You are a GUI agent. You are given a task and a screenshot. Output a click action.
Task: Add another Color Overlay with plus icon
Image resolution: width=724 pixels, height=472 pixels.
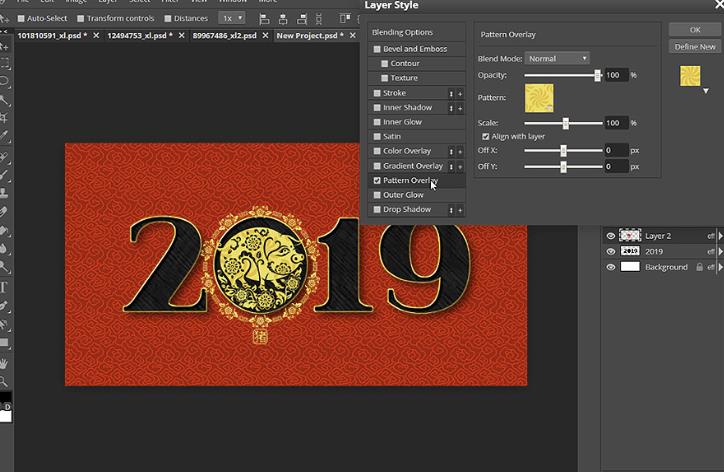pyautogui.click(x=460, y=152)
